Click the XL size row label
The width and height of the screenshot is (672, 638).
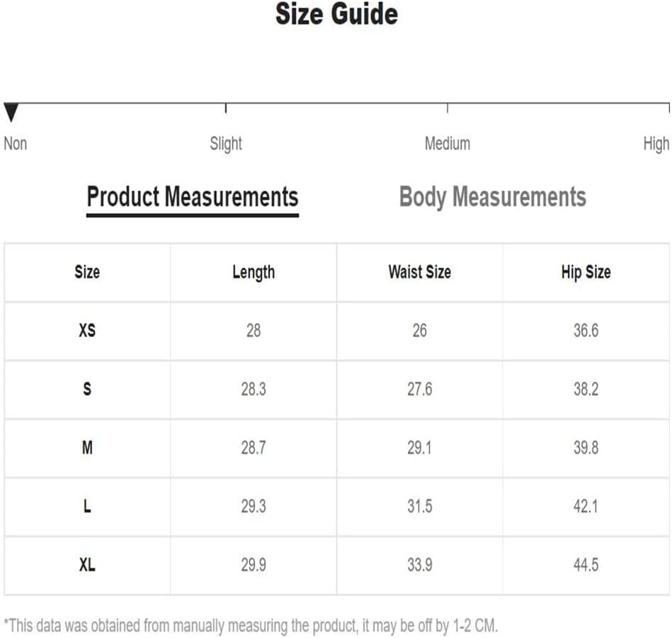tap(87, 565)
